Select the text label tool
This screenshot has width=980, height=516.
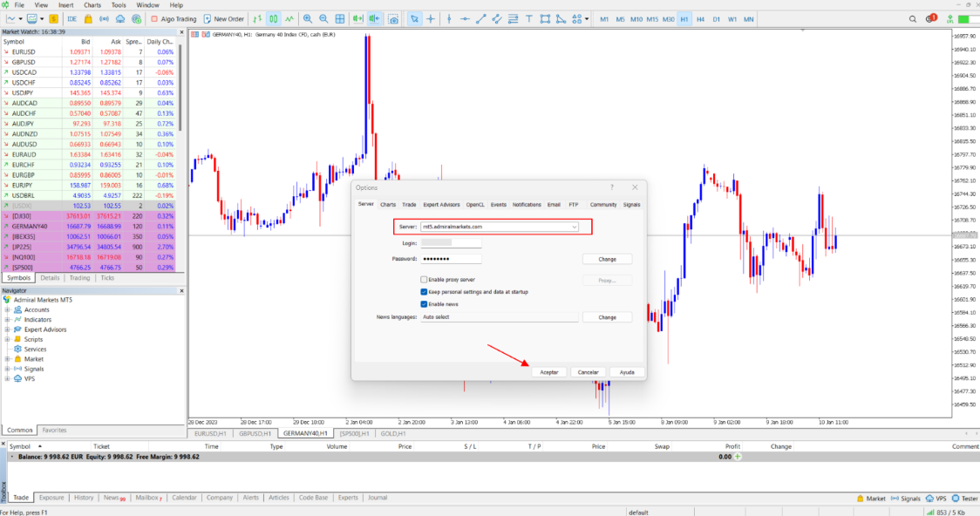[x=528, y=19]
